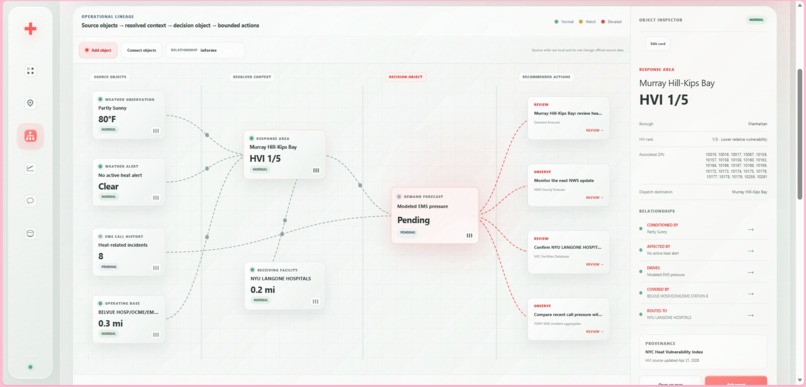Click the Edit card button in inspector

(x=658, y=44)
